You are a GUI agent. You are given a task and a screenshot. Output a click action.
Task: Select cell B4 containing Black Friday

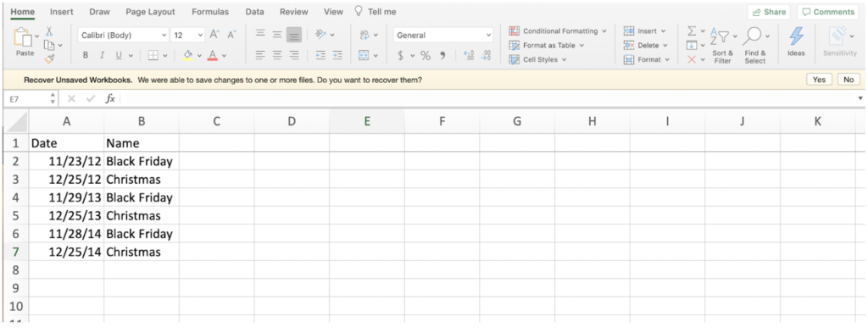tap(142, 197)
